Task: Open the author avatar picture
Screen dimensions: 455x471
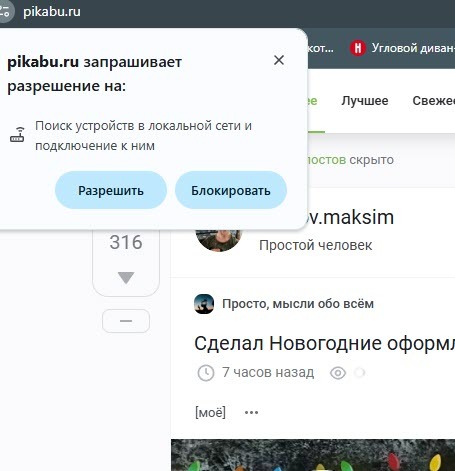Action: pos(219,239)
